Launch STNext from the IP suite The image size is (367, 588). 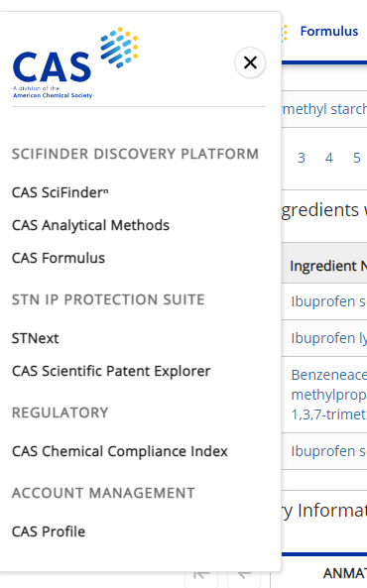coord(36,338)
